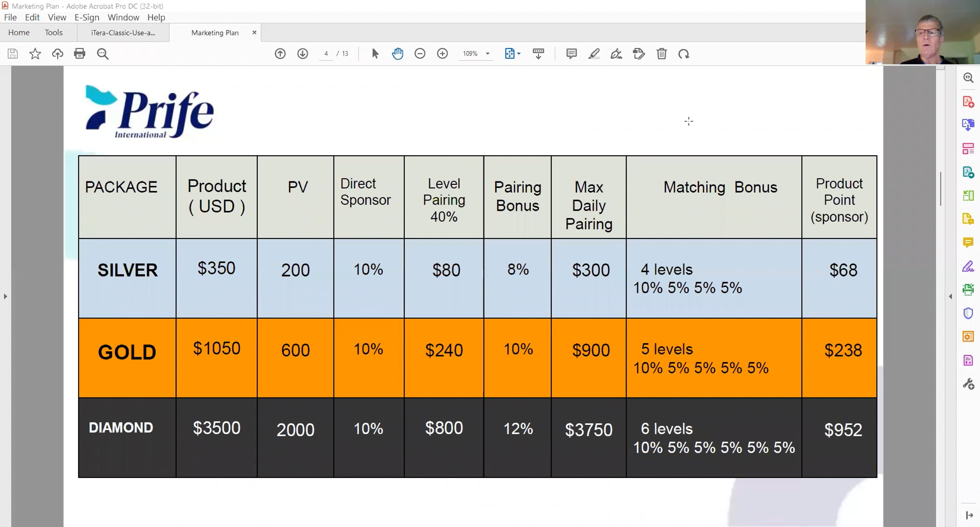Choose the arrow selection tool
Viewport: 980px width, 527px height.
[x=375, y=54]
